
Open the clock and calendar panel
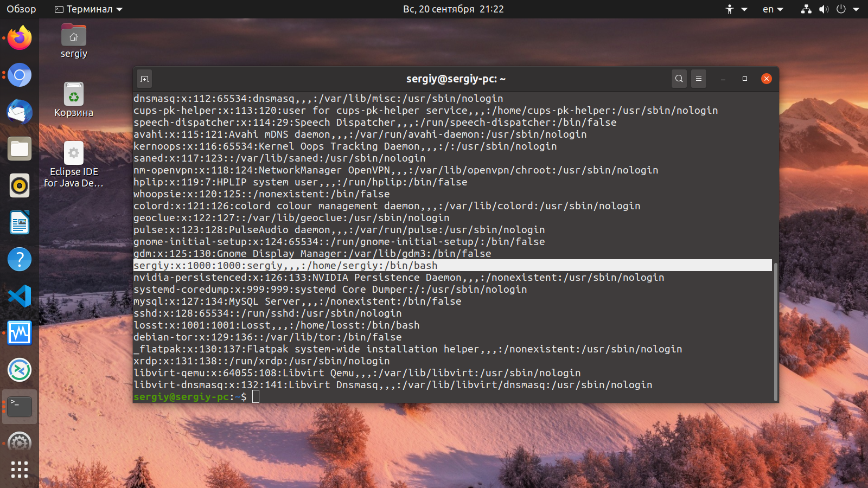pos(454,9)
